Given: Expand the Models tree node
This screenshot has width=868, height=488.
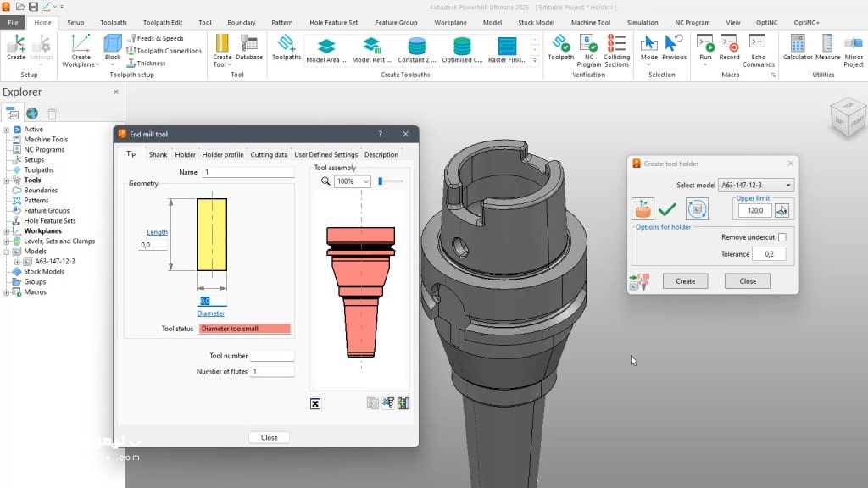Looking at the screenshot, I should 7,251.
